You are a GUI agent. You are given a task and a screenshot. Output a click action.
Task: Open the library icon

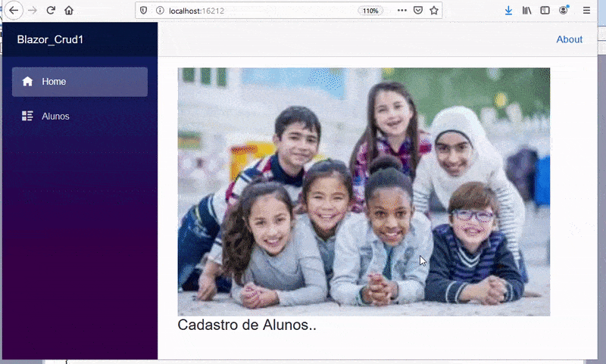click(x=526, y=11)
